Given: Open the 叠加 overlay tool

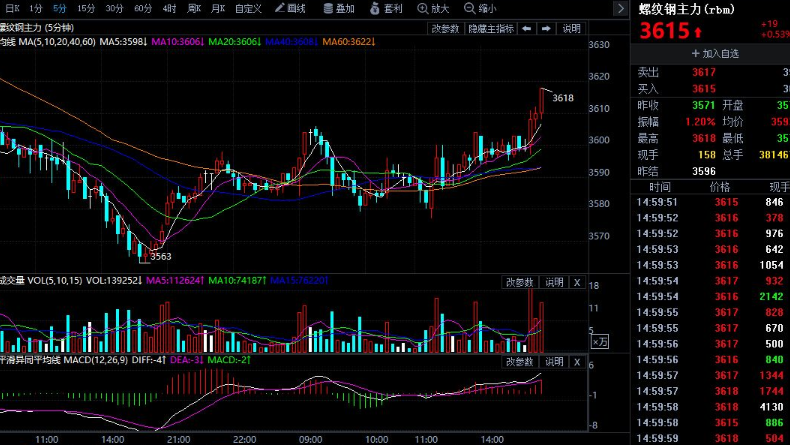Looking at the screenshot, I should click(x=339, y=8).
